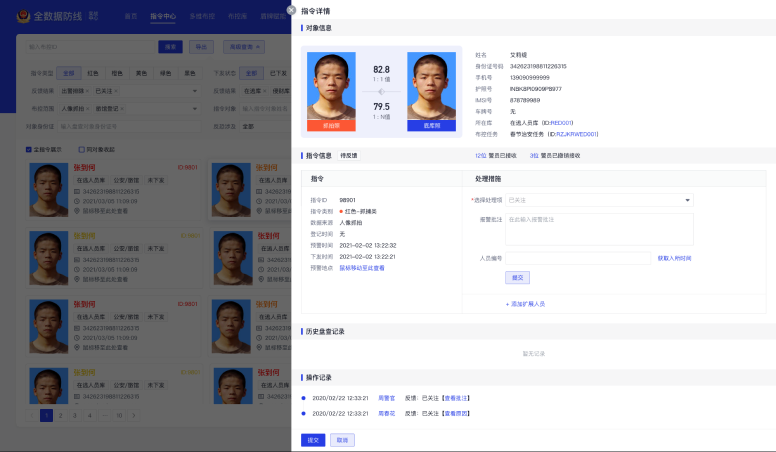Go to next page with the right arrow
Image resolution: width=776 pixels, height=452 pixels.
(x=134, y=415)
